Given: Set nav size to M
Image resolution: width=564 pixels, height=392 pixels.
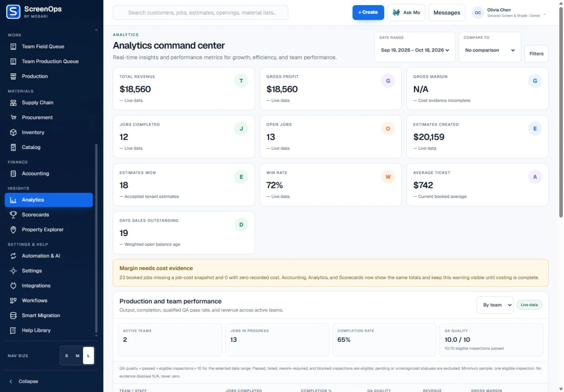Looking at the screenshot, I should point(78,356).
